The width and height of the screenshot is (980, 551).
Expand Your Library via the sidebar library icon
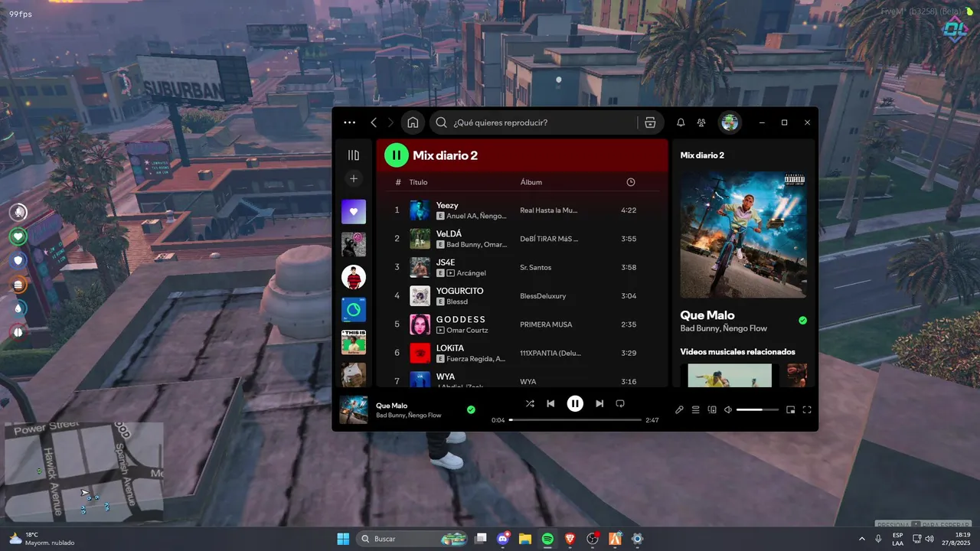354,155
